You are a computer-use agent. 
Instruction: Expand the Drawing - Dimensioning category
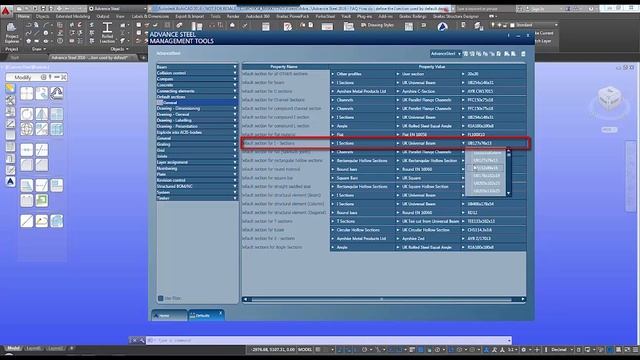tap(235, 109)
